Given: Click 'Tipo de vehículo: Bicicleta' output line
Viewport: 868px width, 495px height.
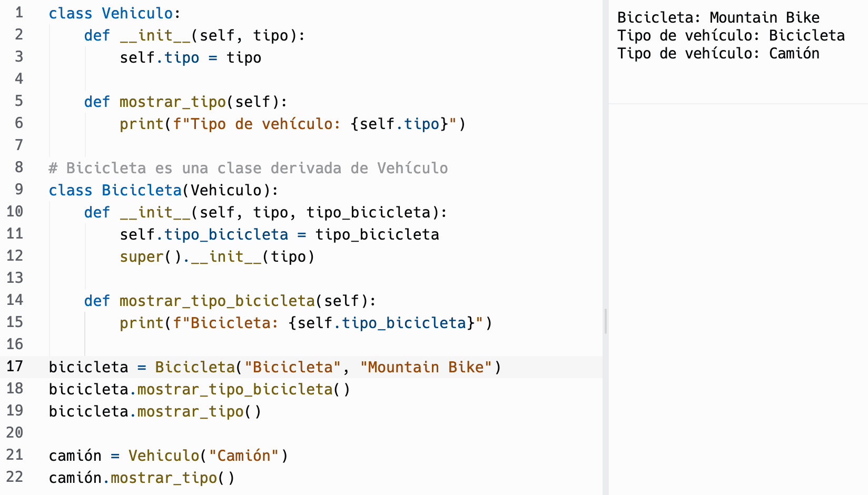Looking at the screenshot, I should (731, 36).
